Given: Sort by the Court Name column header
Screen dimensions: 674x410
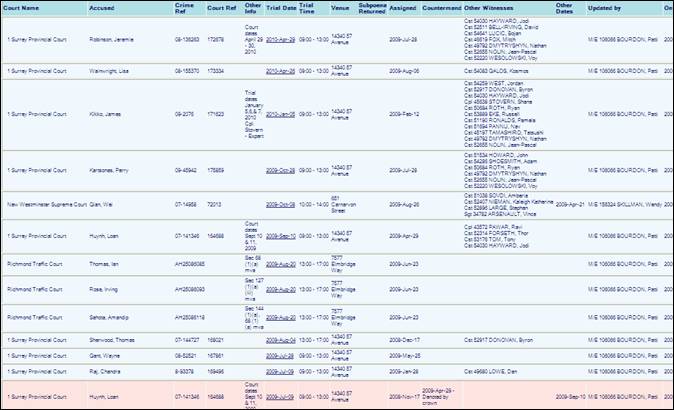Looking at the screenshot, I should click(24, 7).
